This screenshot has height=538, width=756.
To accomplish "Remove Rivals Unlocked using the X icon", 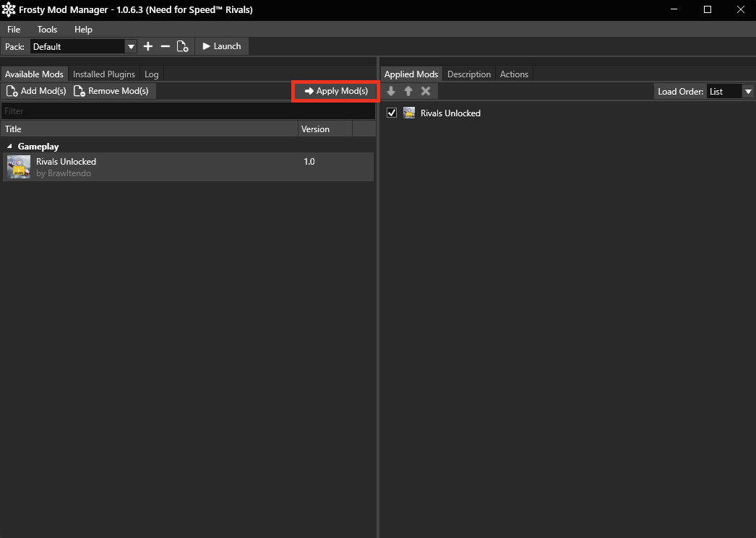I will [x=426, y=91].
